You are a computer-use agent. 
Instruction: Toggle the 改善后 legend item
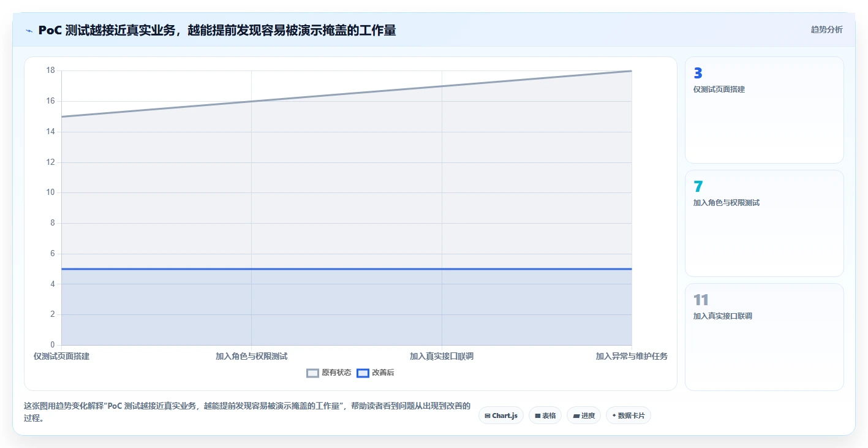376,373
